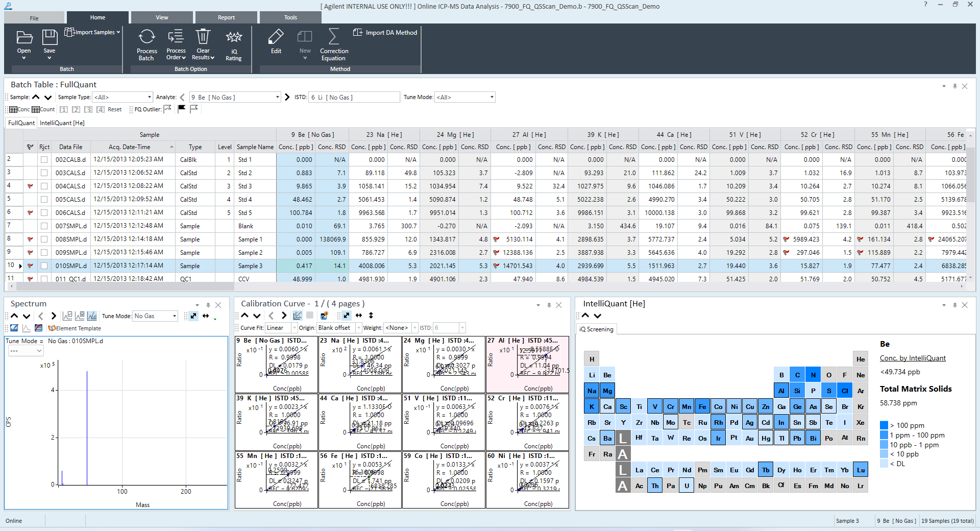Screen dimensions: 980x531
Task: Toggle Spectrum bar graph display icon
Action: (x=92, y=316)
